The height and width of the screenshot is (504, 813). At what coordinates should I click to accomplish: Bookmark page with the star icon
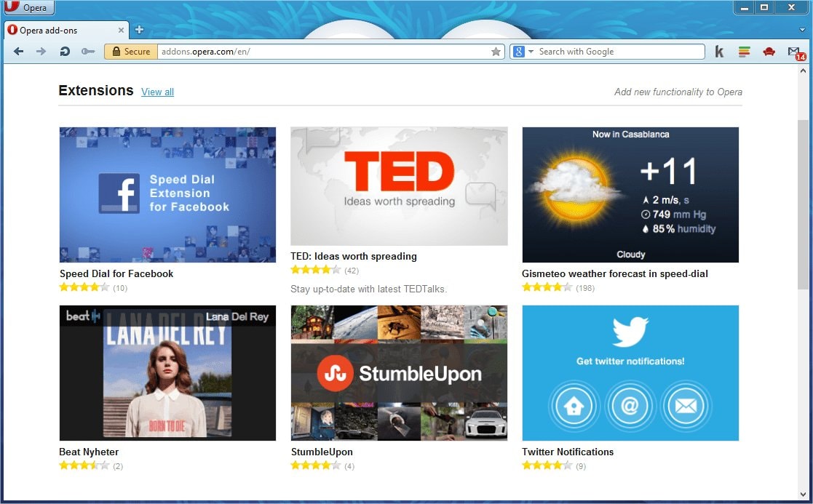coord(496,52)
